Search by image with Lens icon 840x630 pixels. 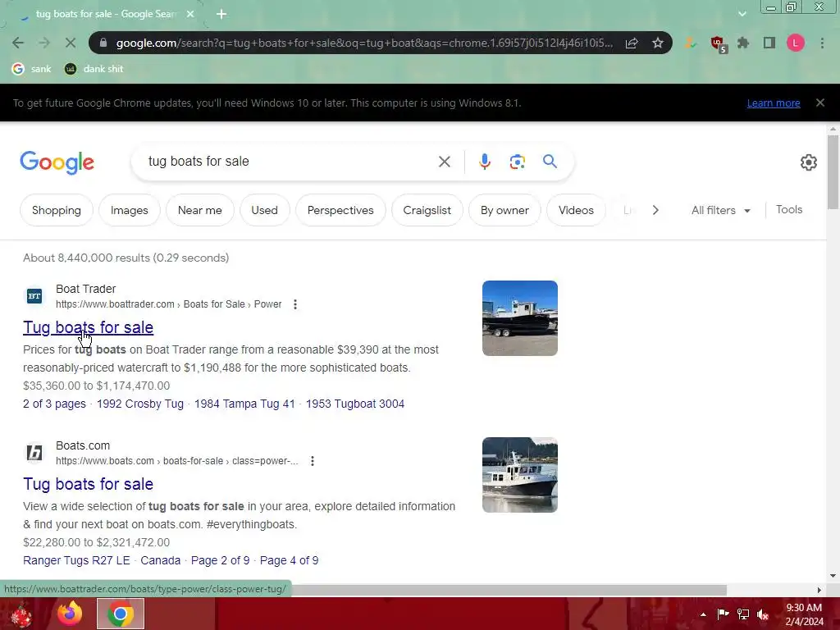click(x=517, y=162)
